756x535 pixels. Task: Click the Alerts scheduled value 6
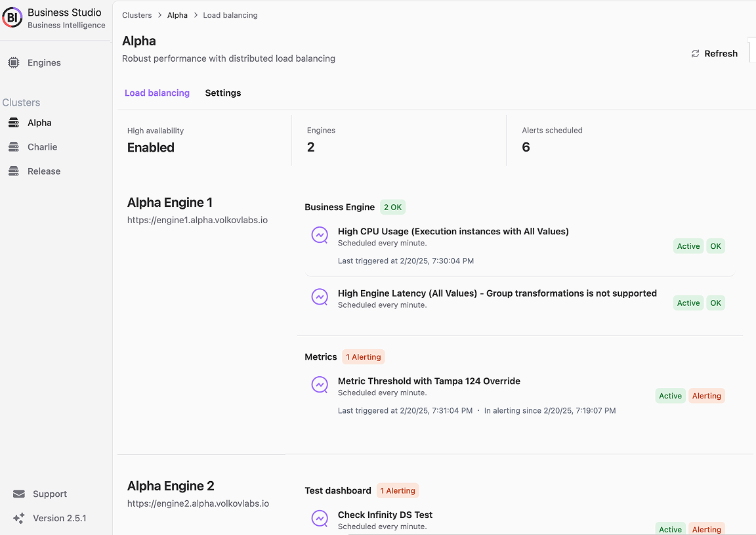tap(526, 147)
